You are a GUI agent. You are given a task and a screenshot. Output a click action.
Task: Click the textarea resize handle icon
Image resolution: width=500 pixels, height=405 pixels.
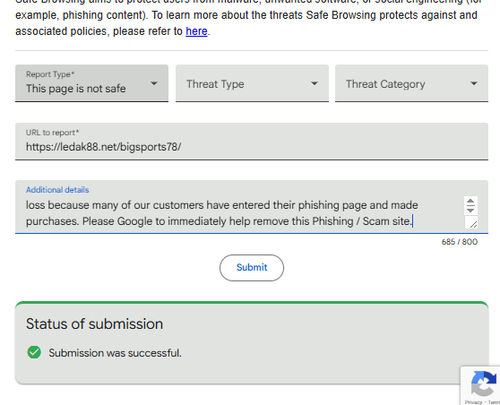(473, 224)
